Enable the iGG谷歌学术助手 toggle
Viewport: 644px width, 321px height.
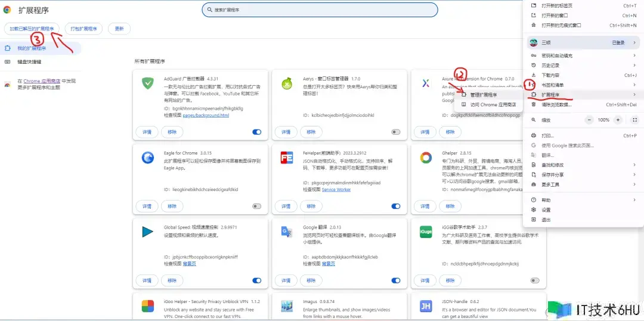coord(535,280)
